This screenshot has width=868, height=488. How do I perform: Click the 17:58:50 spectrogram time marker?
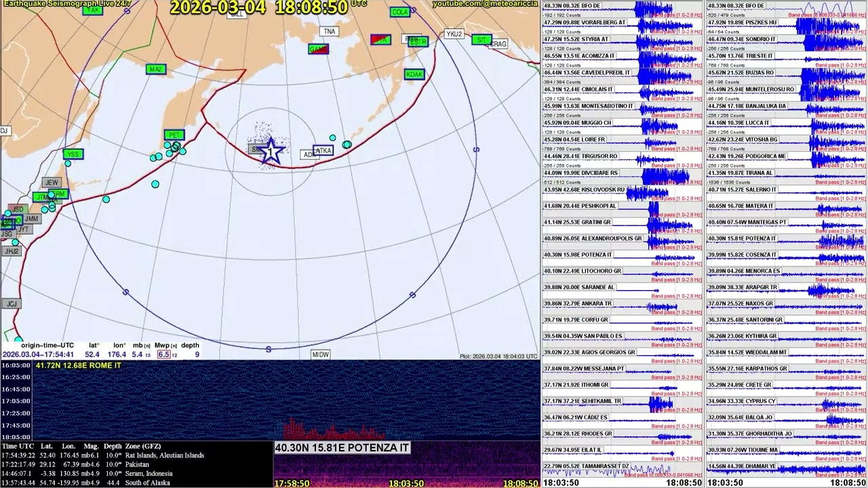(292, 483)
